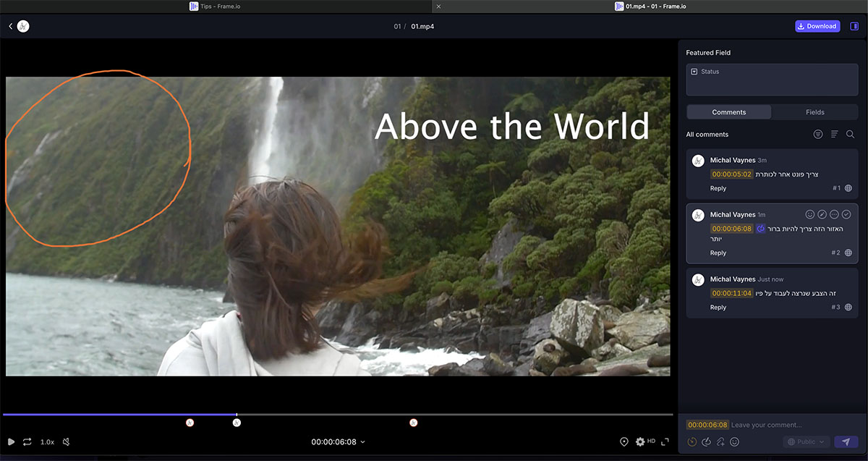Open the comment filter icon
Screen dimensions: 868x461
point(818,135)
